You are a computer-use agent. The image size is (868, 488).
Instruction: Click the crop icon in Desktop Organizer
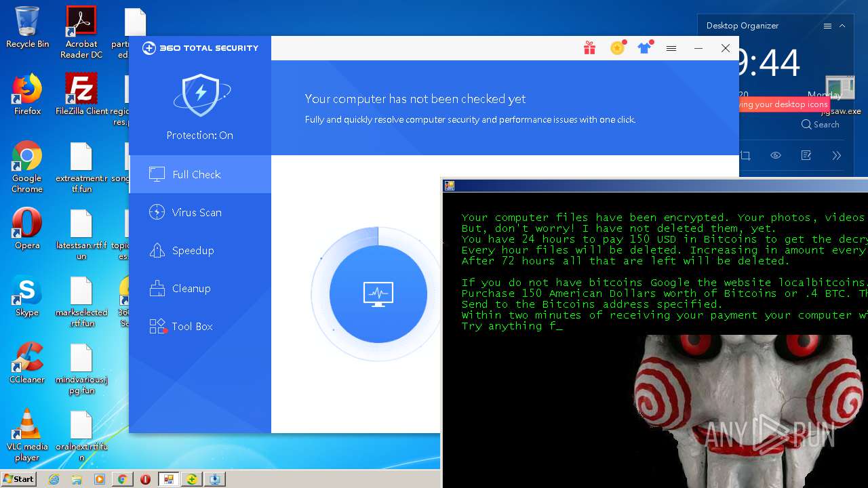coord(745,155)
